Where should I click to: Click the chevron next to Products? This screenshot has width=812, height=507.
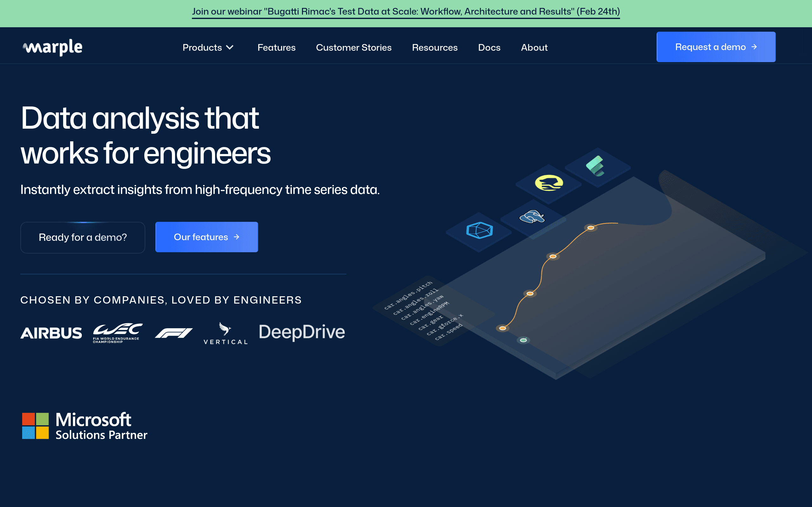pos(230,47)
